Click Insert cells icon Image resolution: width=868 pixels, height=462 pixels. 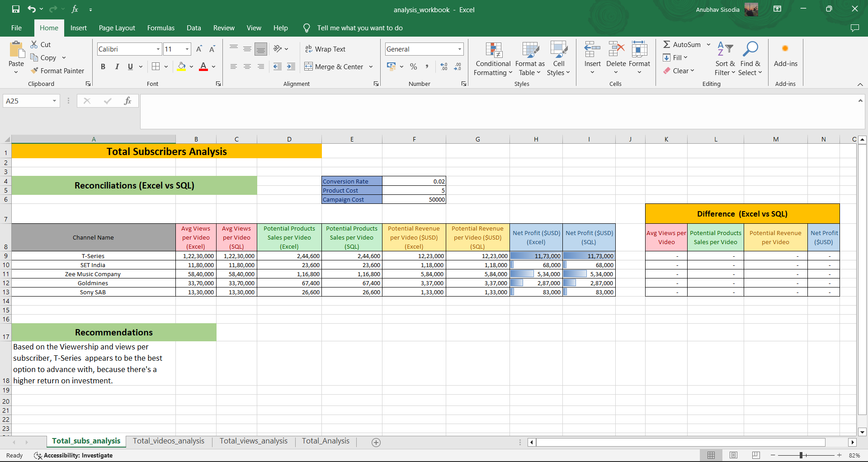point(592,49)
